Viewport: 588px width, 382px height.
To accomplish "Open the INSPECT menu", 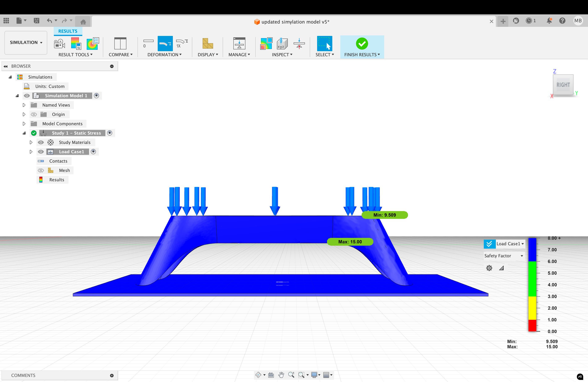I will [282, 55].
